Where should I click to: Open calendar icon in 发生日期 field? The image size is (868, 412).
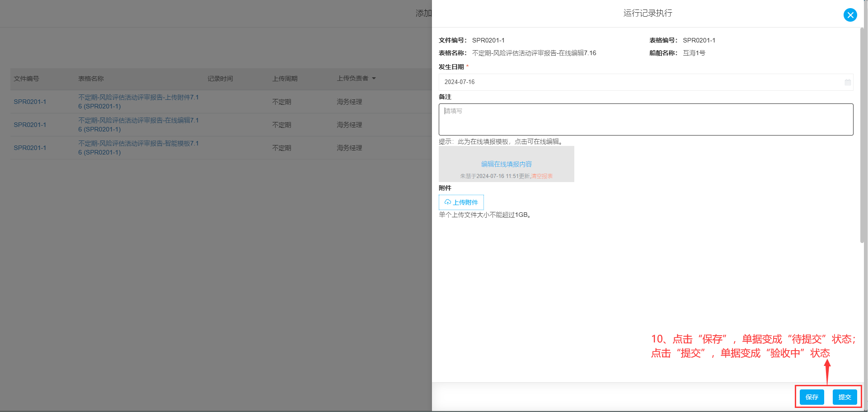pos(848,82)
